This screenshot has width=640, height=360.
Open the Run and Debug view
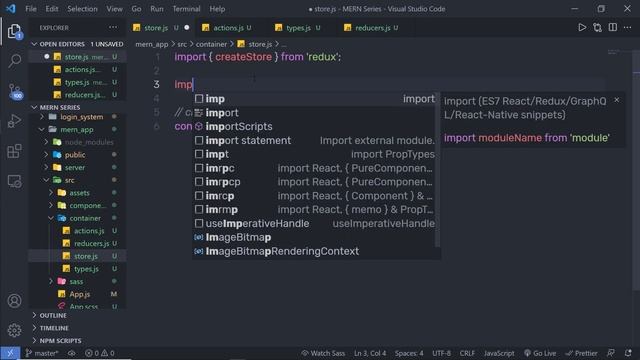pos(14,121)
